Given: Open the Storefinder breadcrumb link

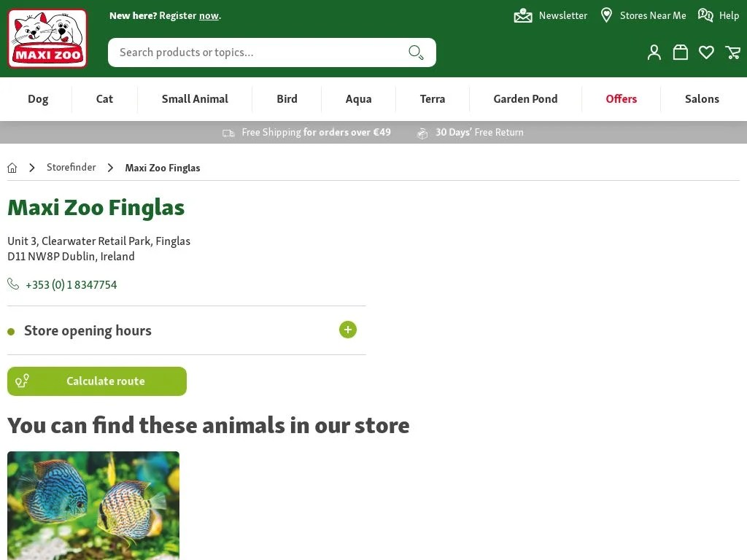Looking at the screenshot, I should (71, 167).
